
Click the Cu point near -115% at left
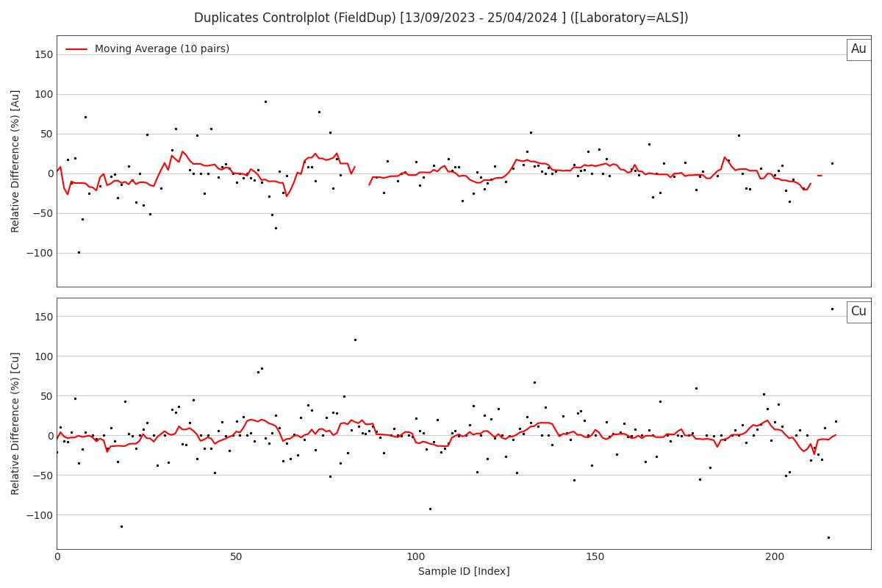point(121,526)
